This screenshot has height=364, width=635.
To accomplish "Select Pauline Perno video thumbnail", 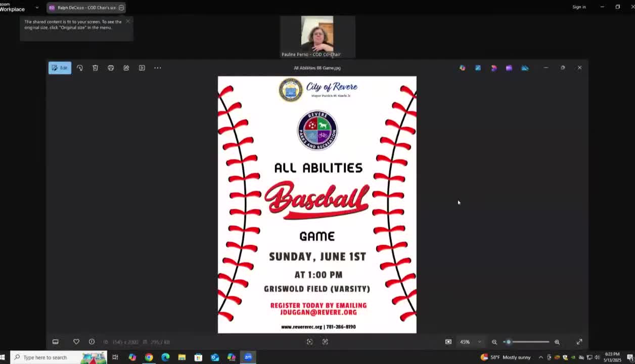I will [x=317, y=36].
